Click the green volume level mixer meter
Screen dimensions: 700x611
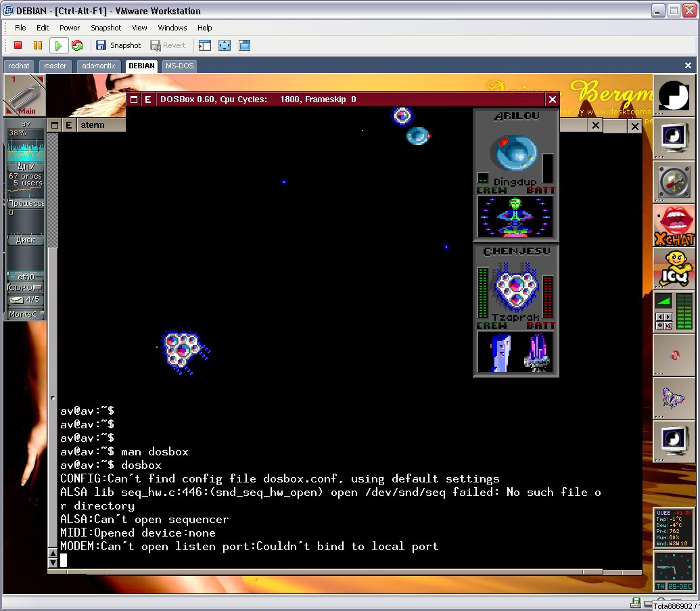[685, 311]
